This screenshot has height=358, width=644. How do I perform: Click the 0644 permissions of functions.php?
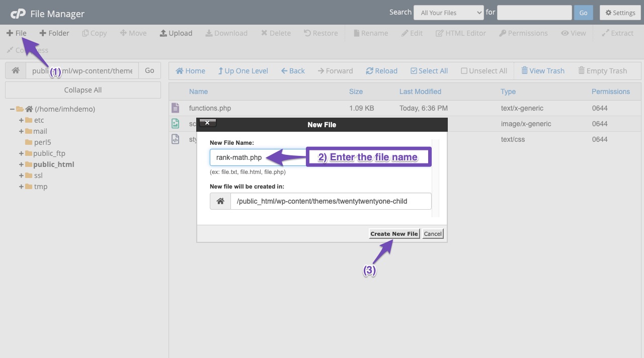[x=600, y=108]
